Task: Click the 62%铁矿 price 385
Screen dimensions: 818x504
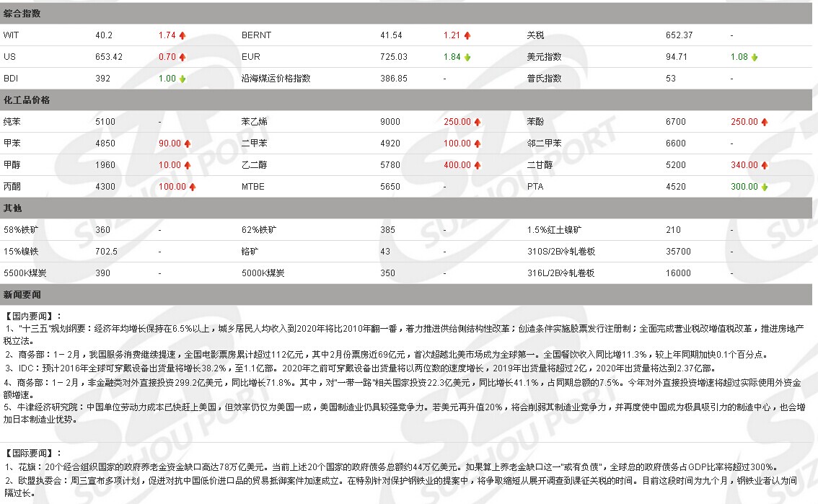Action: point(387,230)
